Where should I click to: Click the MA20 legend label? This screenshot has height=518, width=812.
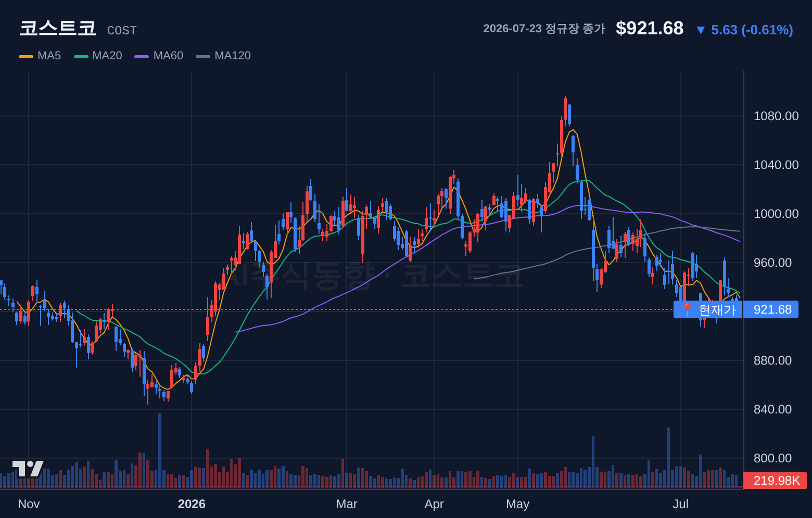107,56
